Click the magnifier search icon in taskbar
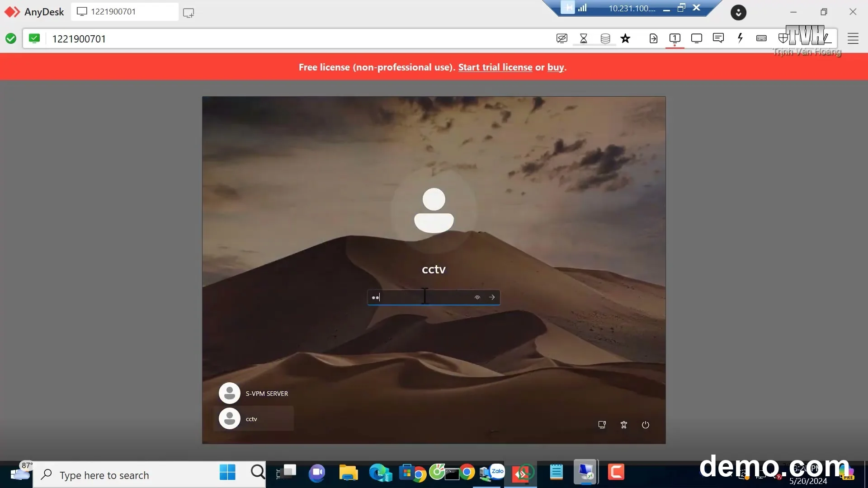Screen dimensions: 868x488 [258, 472]
